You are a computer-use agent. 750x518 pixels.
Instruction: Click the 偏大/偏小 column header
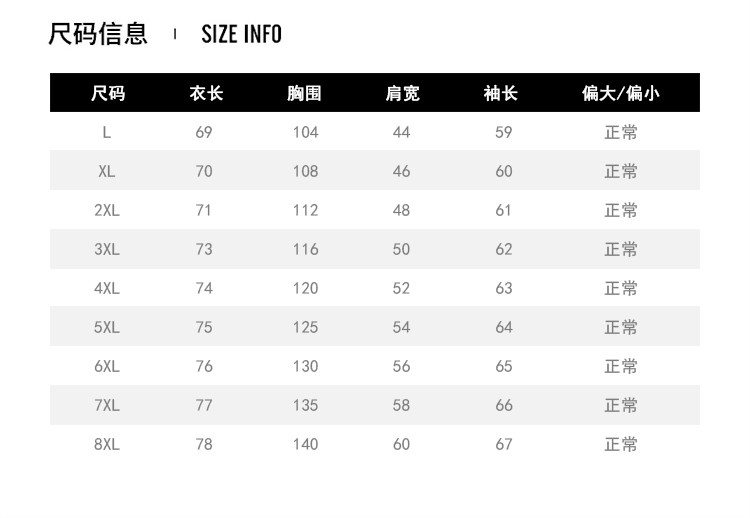[x=620, y=94]
